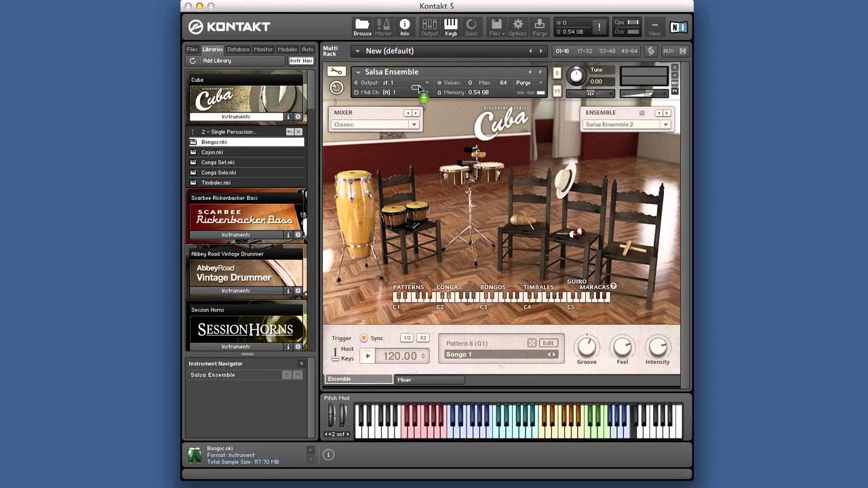The width and height of the screenshot is (868, 488).
Task: Open Cuba library settings gear
Action: [298, 117]
